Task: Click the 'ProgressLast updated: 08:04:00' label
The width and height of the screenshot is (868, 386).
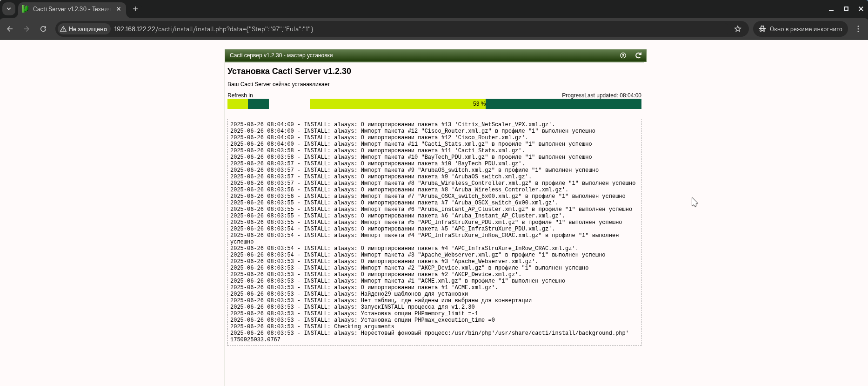Action: tap(601, 95)
